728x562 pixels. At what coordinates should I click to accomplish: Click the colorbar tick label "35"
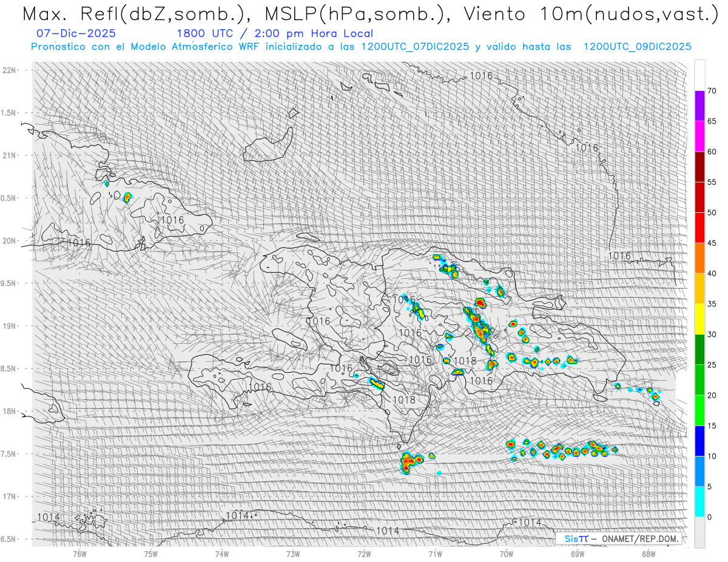712,304
